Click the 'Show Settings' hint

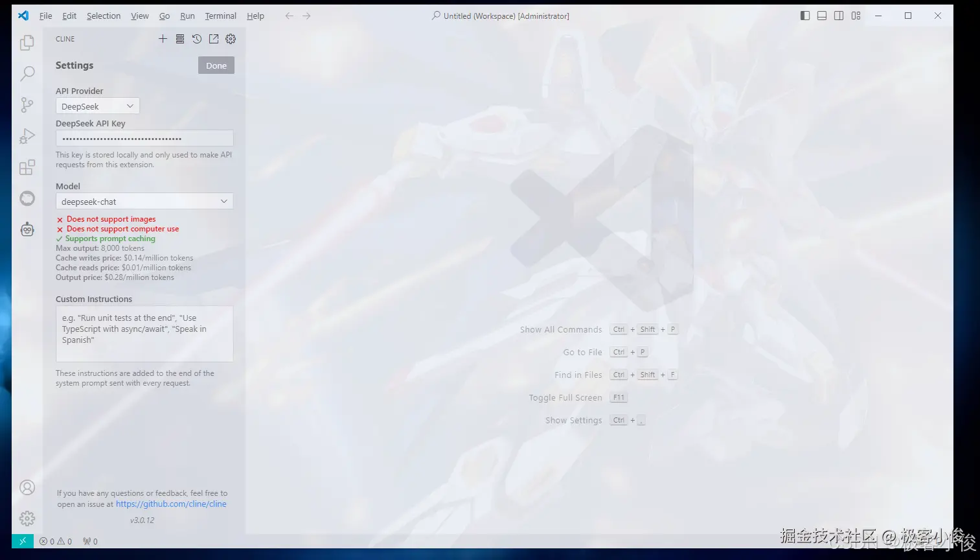pos(573,420)
